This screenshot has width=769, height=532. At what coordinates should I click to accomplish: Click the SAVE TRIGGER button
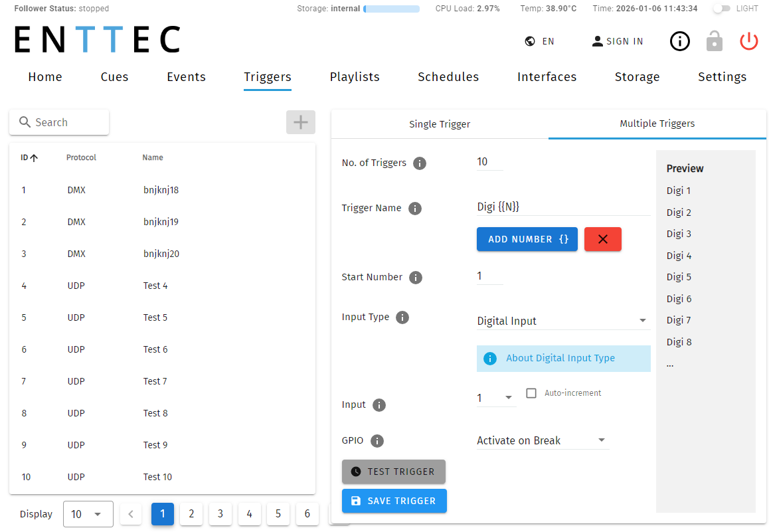(x=394, y=501)
